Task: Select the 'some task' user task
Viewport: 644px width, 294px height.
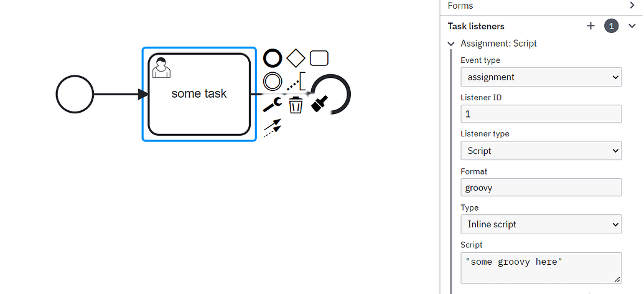Action: 199,94
